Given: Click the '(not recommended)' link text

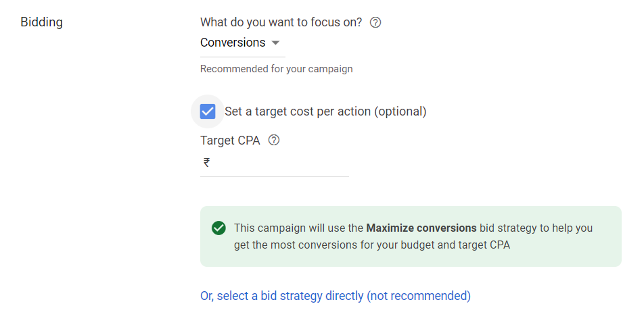Looking at the screenshot, I should 419,296.
